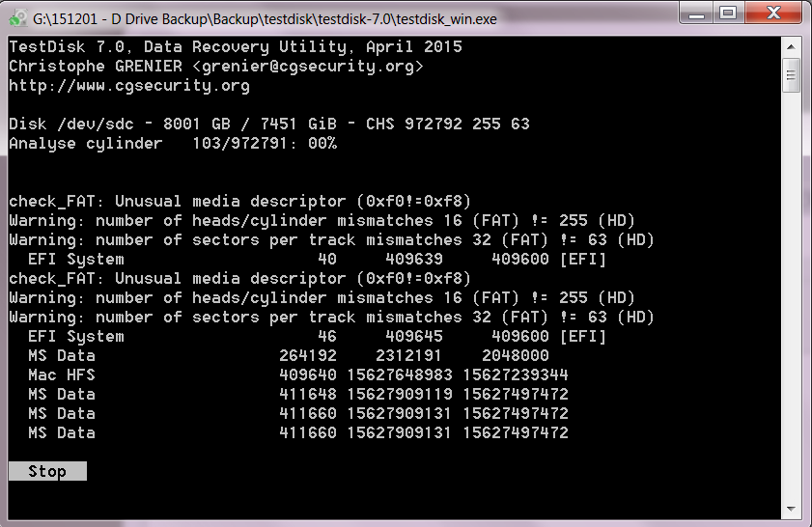The width and height of the screenshot is (812, 527).
Task: Click the TestDisk window title bar icon
Action: (x=18, y=18)
